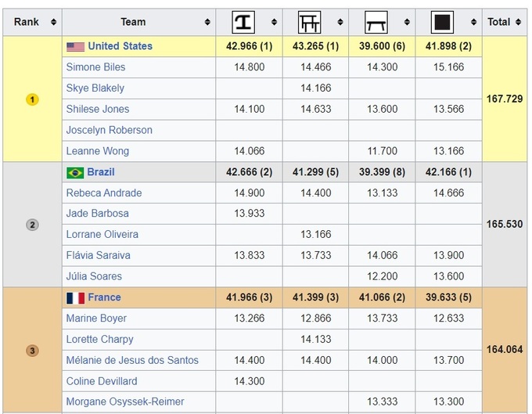Click the vault apparatus icon in header
This screenshot has width=532, height=414.
click(x=243, y=22)
